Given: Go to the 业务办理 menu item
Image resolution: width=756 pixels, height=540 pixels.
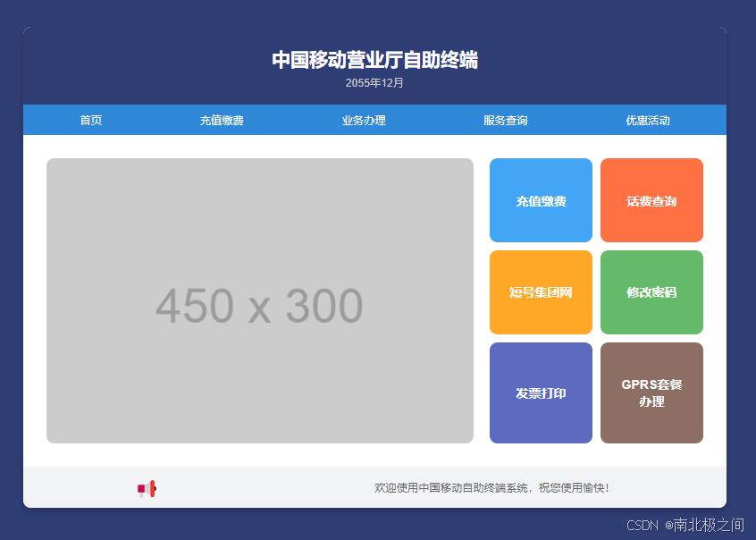Looking at the screenshot, I should pos(364,120).
